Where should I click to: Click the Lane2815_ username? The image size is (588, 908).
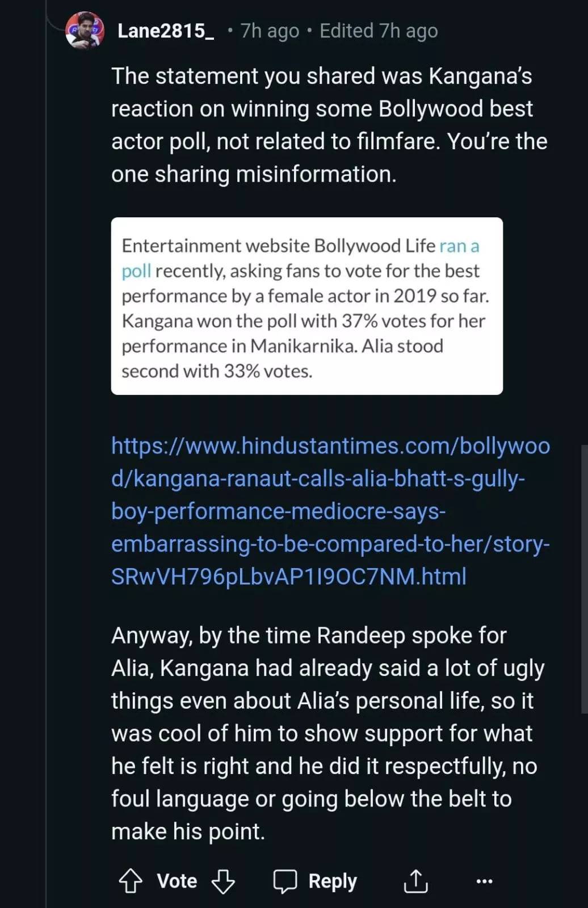coord(165,31)
